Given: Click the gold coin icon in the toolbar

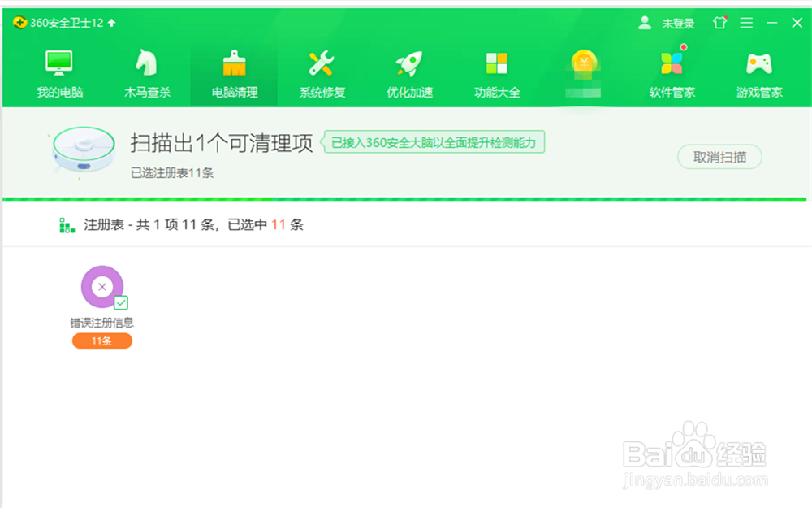Looking at the screenshot, I should click(x=584, y=63).
